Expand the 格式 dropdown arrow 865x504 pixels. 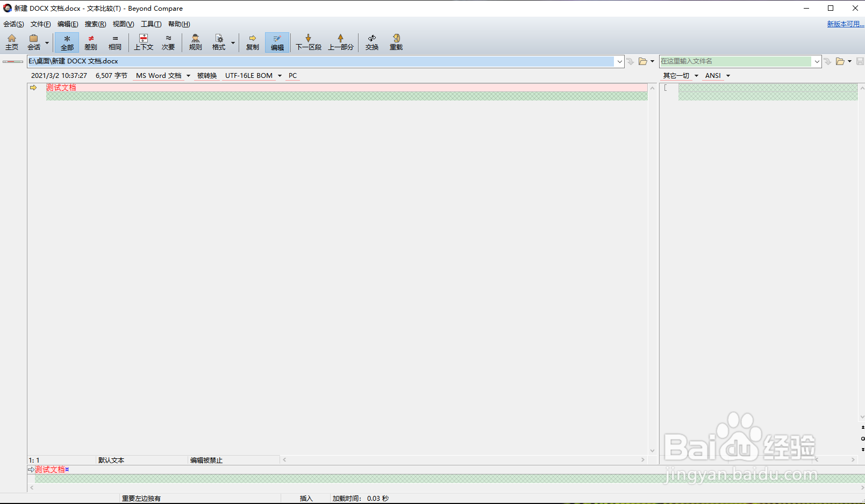click(233, 42)
